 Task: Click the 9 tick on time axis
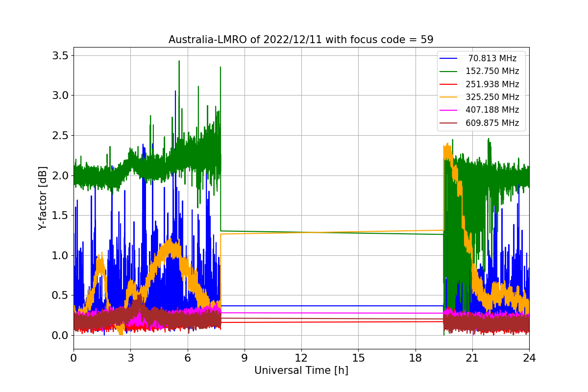coord(245,358)
